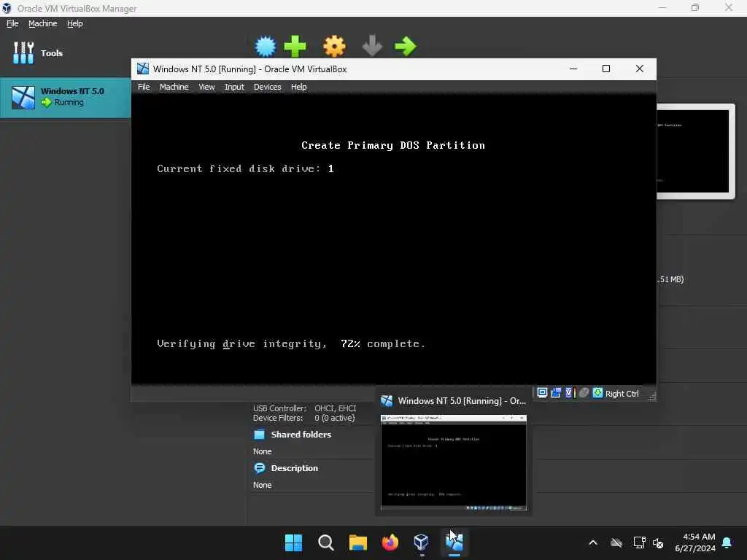747x560 pixels.
Task: Open the Machine menu in VM window
Action: pos(174,87)
